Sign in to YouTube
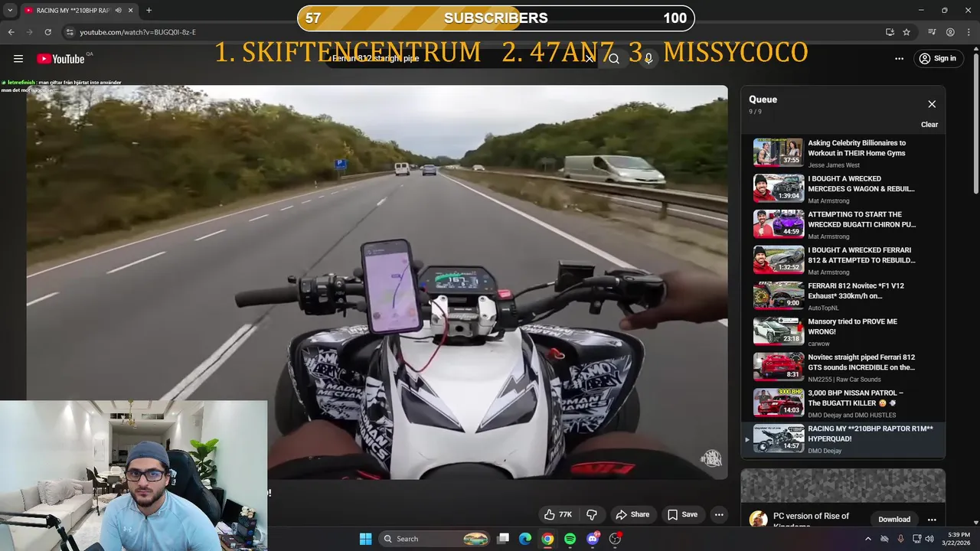Screen dimensions: 980x551 pyautogui.click(x=937, y=59)
